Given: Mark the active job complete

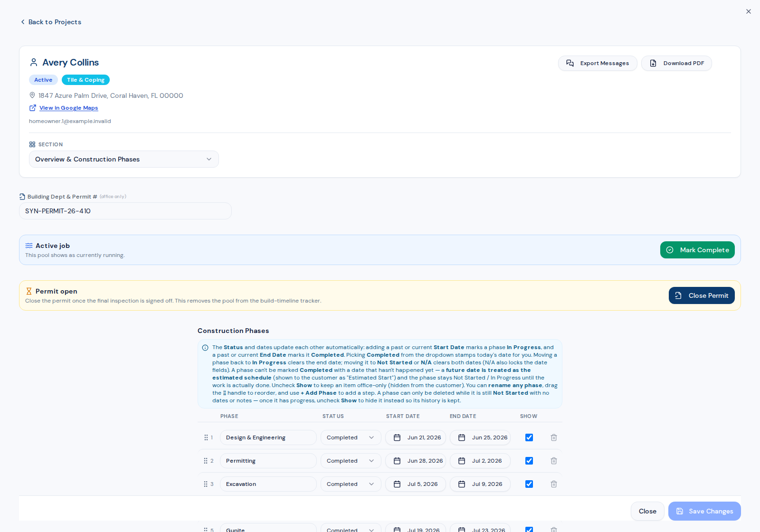Looking at the screenshot, I should [697, 250].
